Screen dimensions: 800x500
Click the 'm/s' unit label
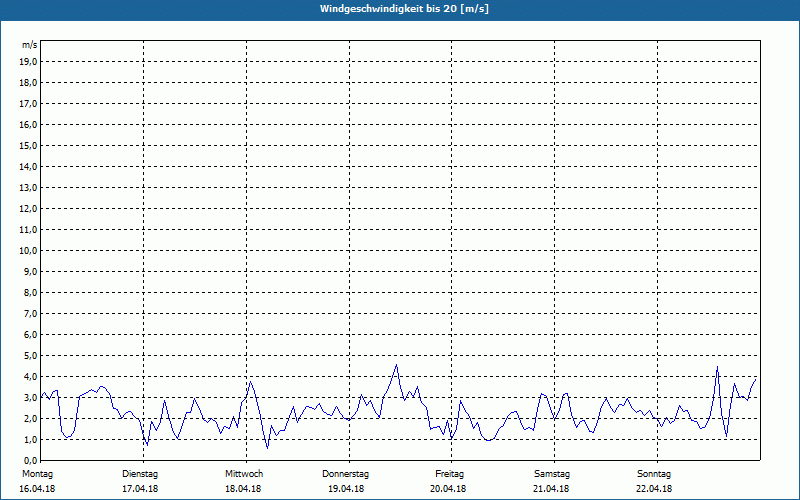point(29,45)
